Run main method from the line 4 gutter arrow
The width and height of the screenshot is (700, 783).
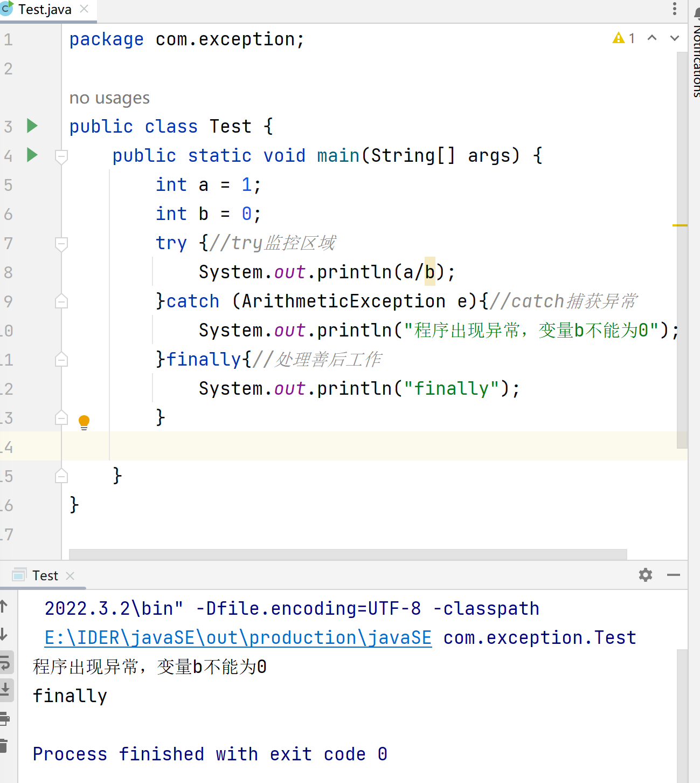pyautogui.click(x=32, y=155)
